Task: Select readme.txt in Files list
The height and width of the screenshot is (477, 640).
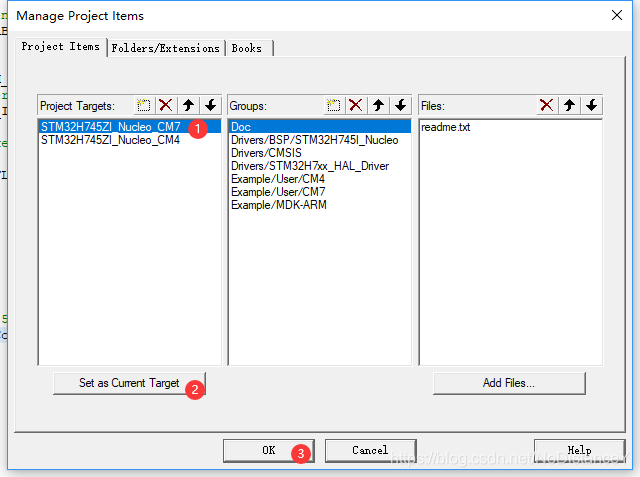Action: coord(445,128)
